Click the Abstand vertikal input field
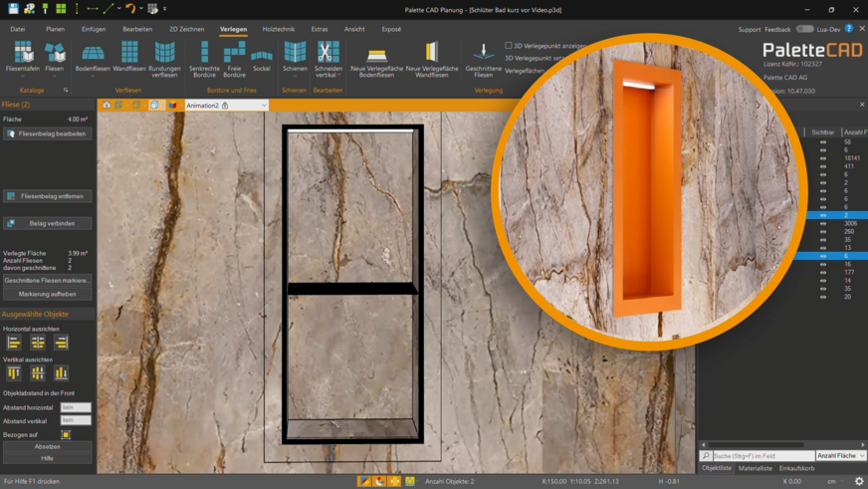 tap(76, 420)
